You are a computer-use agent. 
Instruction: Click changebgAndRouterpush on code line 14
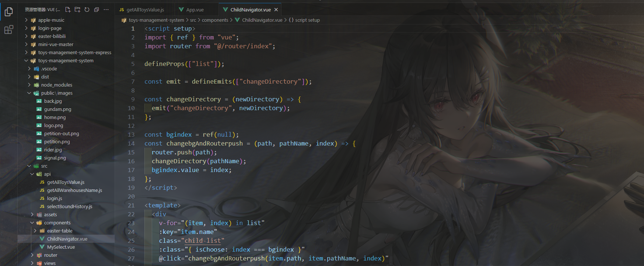[204, 143]
